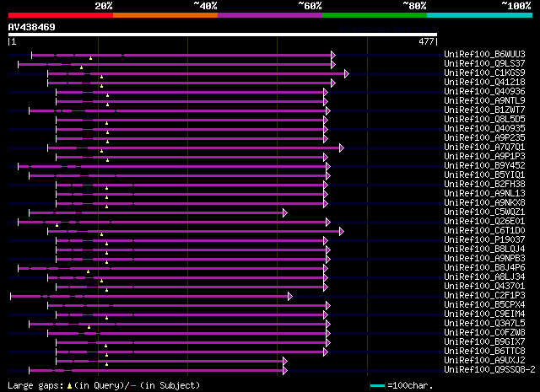
Task: Select the UniRef100_Q3A7L5 label
Action: (x=484, y=324)
